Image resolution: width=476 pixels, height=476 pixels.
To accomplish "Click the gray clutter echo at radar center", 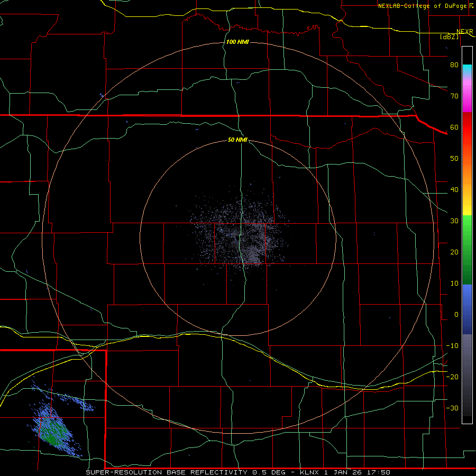I will click(239, 235).
